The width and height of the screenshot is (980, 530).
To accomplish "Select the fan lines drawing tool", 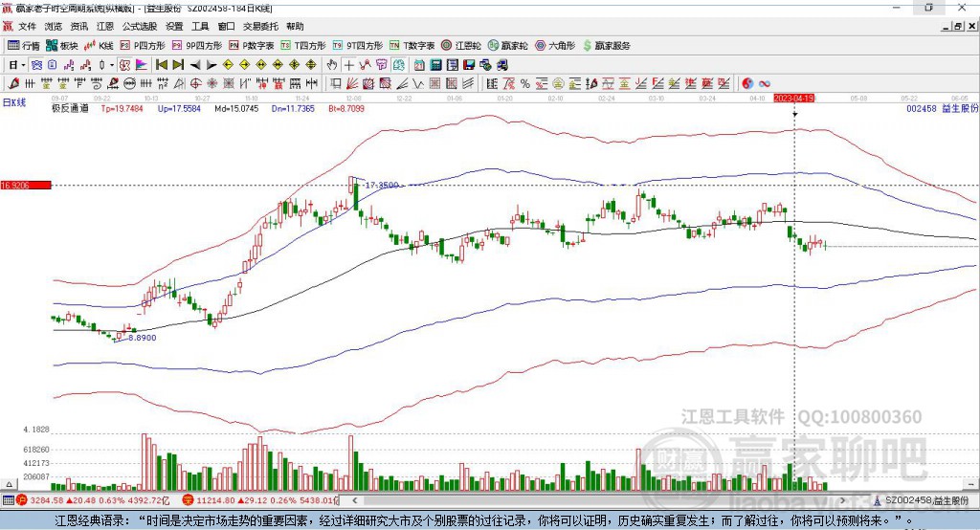I will 352,83.
